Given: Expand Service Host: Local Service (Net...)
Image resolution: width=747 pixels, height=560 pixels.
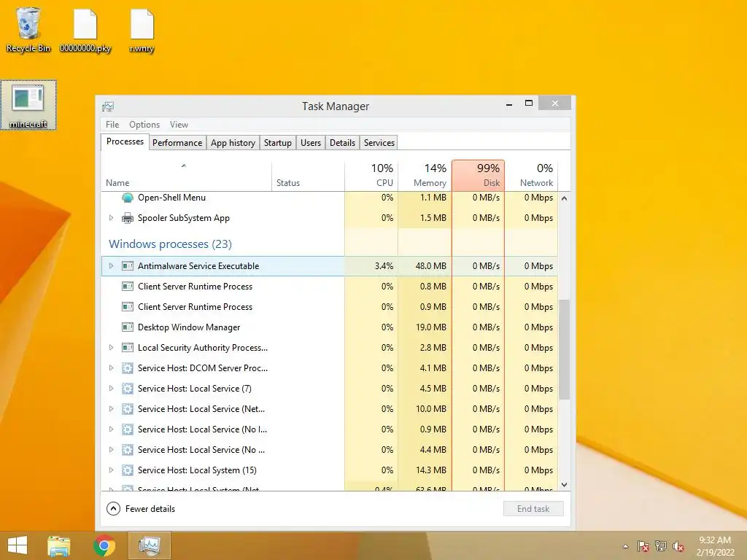Looking at the screenshot, I should point(111,409).
